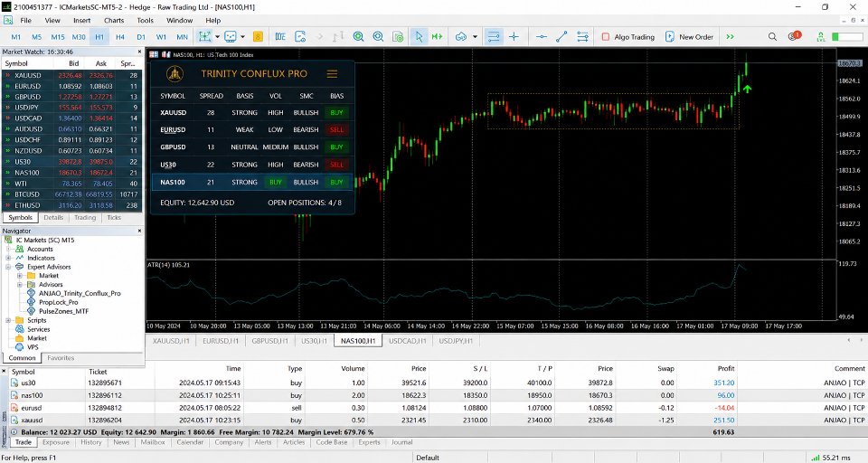Click the zoom in magnifier icon
This screenshot has height=463, width=868.
pyautogui.click(x=358, y=36)
